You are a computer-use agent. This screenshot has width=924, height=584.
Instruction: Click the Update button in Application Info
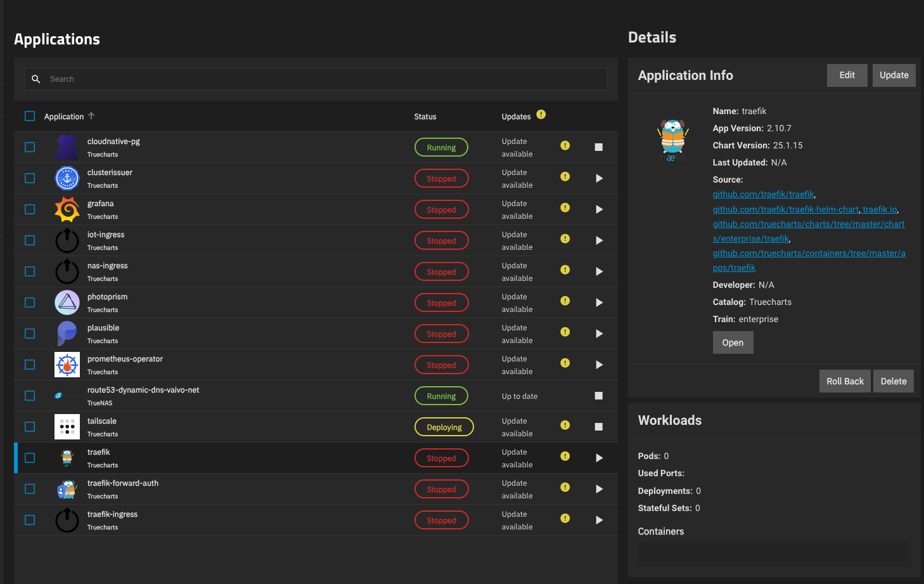pyautogui.click(x=894, y=75)
